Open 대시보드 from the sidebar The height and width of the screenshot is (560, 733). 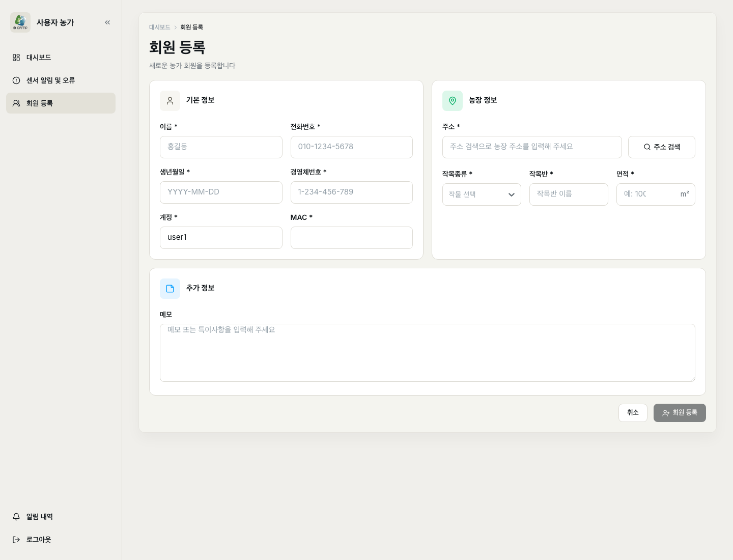pos(61,58)
